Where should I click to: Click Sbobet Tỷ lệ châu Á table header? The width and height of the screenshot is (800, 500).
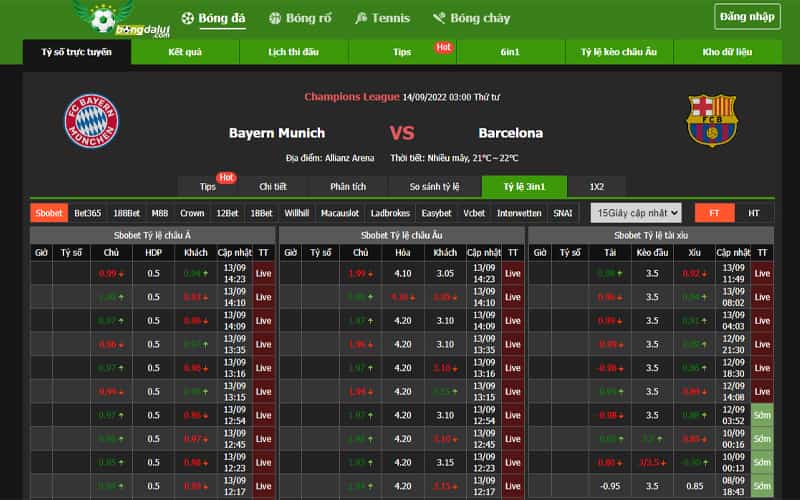(x=153, y=236)
